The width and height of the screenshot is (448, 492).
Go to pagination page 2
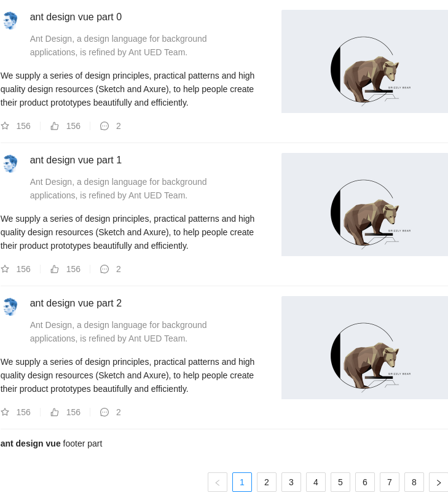coord(267,482)
